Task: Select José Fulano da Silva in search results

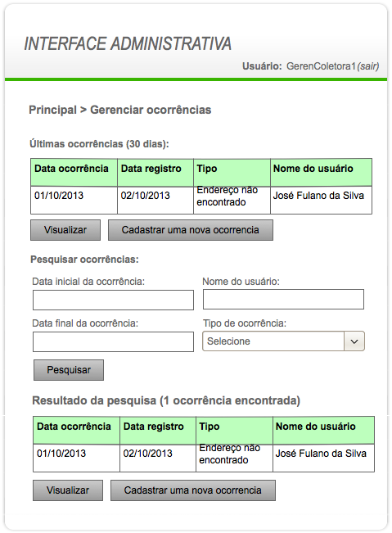Action: [321, 454]
